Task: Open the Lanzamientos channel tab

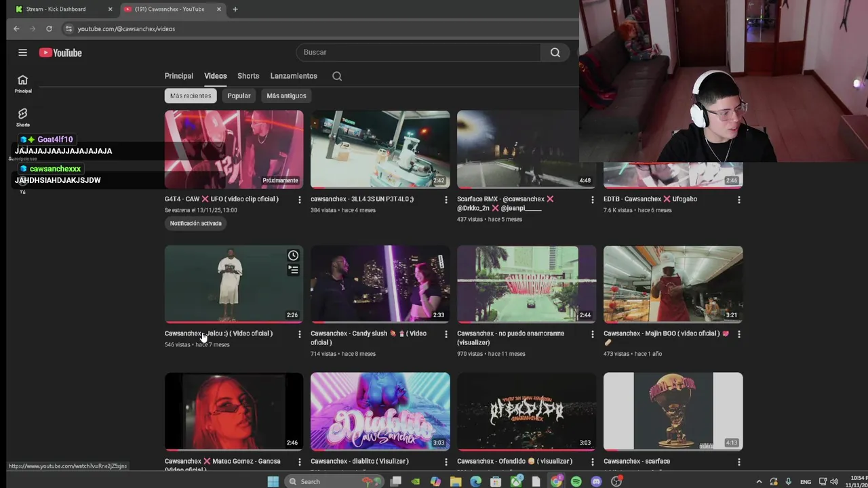Action: pyautogui.click(x=294, y=76)
